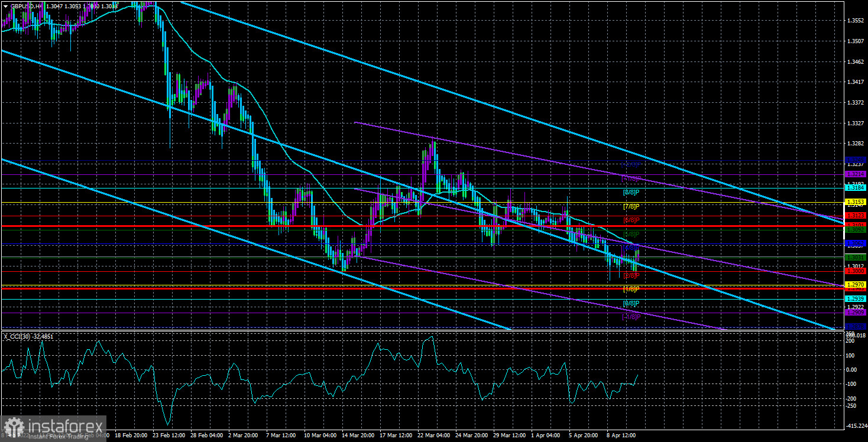This screenshot has height=442, width=868.
Task: Click the 7 Mar 12:00 time label
Action: click(282, 435)
